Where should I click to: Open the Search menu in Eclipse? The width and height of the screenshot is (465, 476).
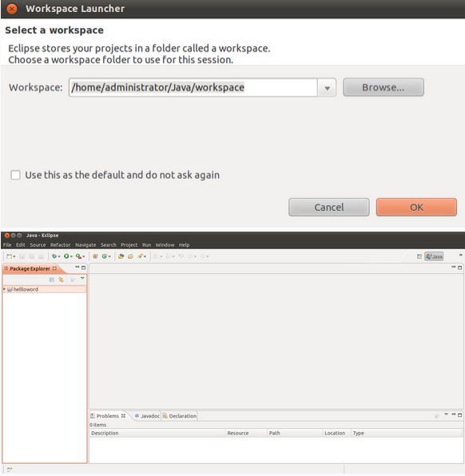pos(109,245)
